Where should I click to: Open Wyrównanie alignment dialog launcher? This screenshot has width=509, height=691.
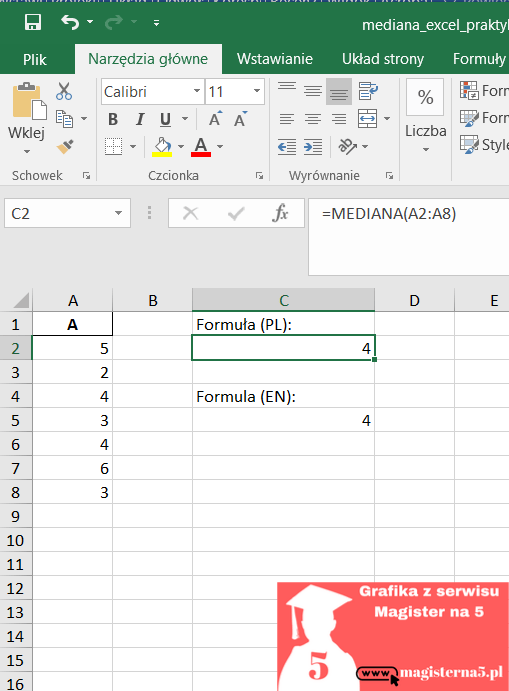tap(389, 176)
